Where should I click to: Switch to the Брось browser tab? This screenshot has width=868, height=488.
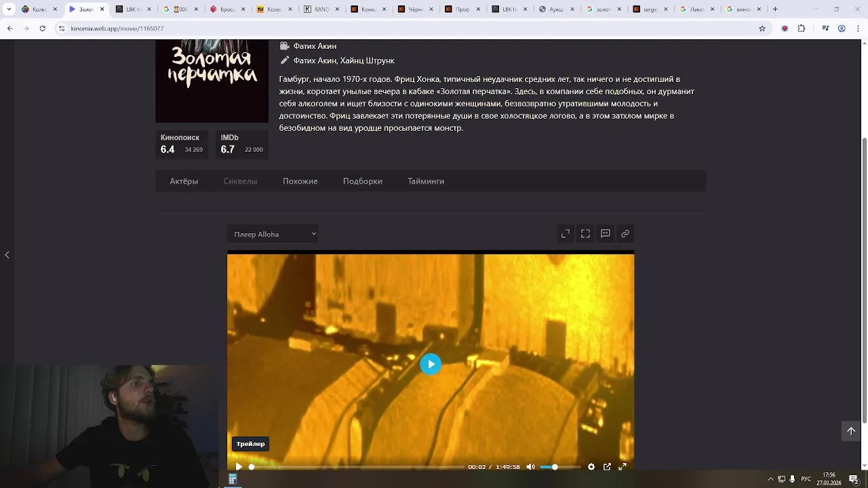[x=227, y=9]
